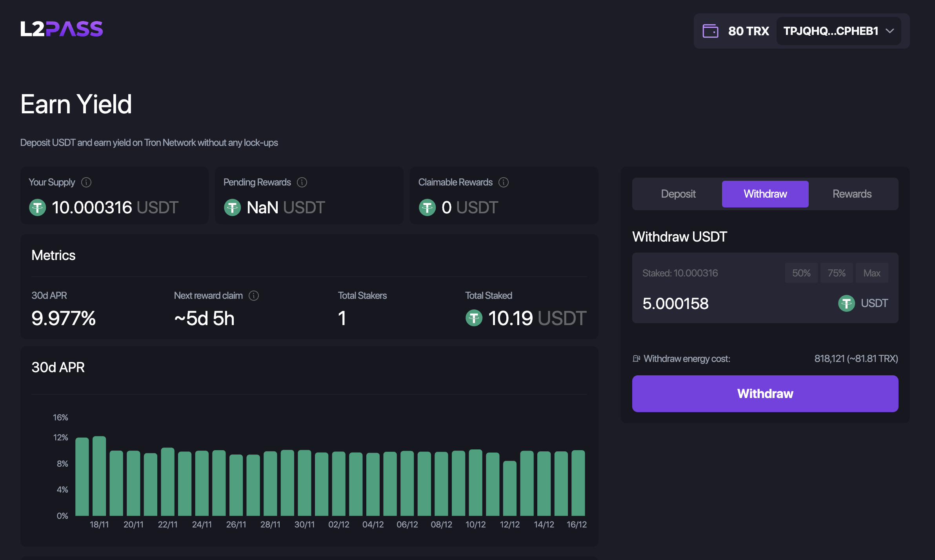Image resolution: width=935 pixels, height=560 pixels.
Task: Click the withdraw amount input showing 5.000158
Action: 675,303
